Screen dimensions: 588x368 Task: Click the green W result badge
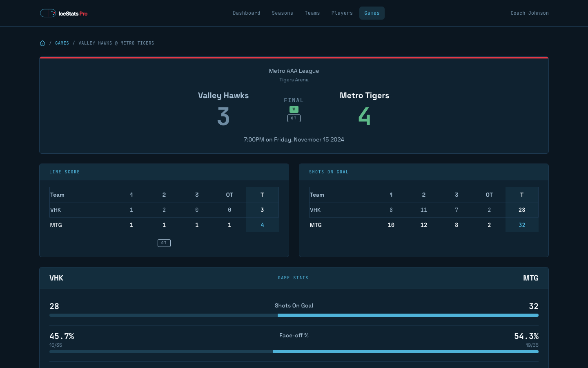pos(294,109)
